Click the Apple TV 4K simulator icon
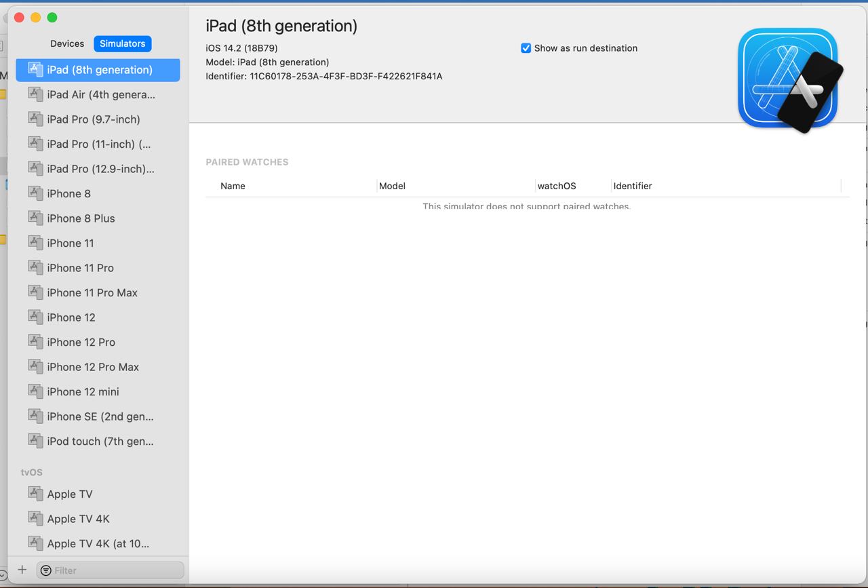 click(35, 518)
